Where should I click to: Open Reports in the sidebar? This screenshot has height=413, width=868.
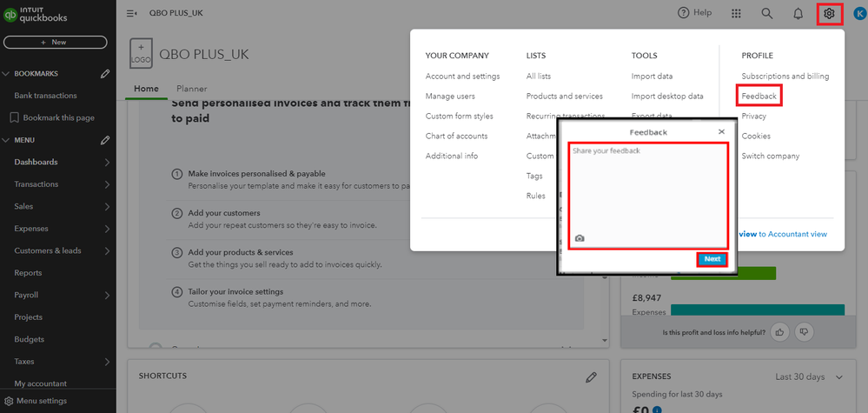point(28,273)
